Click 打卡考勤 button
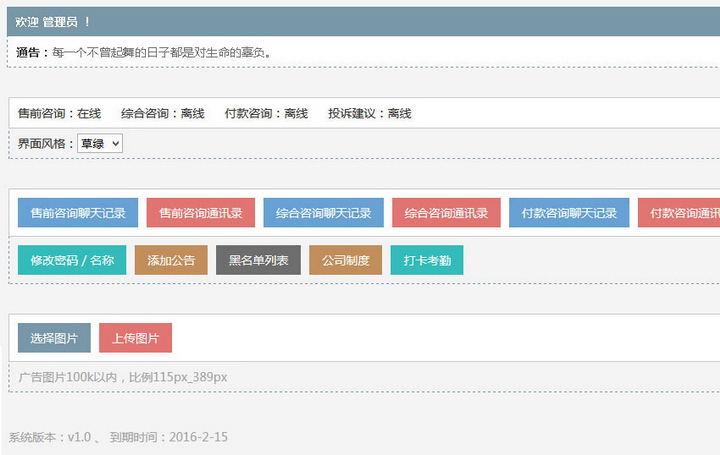This screenshot has width=720, height=455. coord(427,260)
